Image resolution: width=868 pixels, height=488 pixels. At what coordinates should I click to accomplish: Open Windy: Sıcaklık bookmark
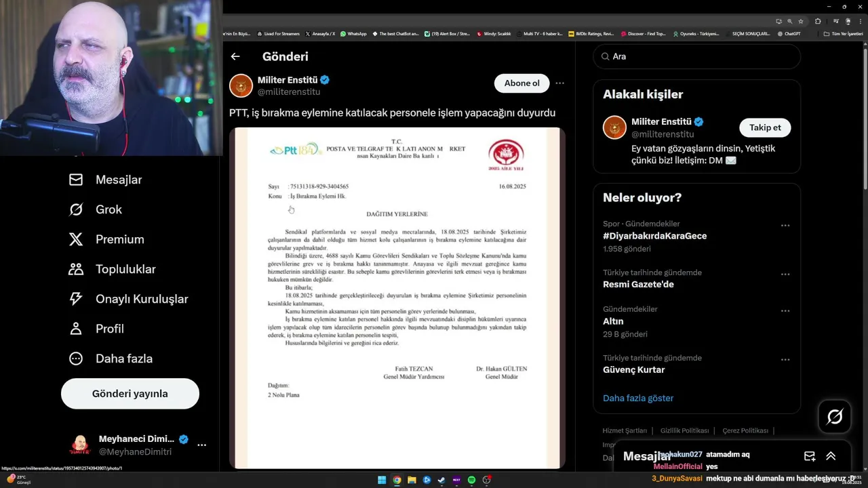[x=494, y=34]
